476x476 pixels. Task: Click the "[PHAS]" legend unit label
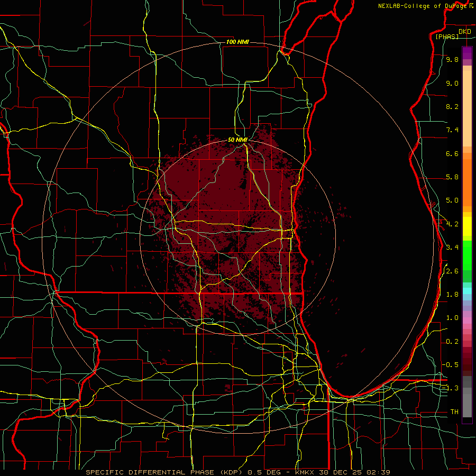pos(447,36)
